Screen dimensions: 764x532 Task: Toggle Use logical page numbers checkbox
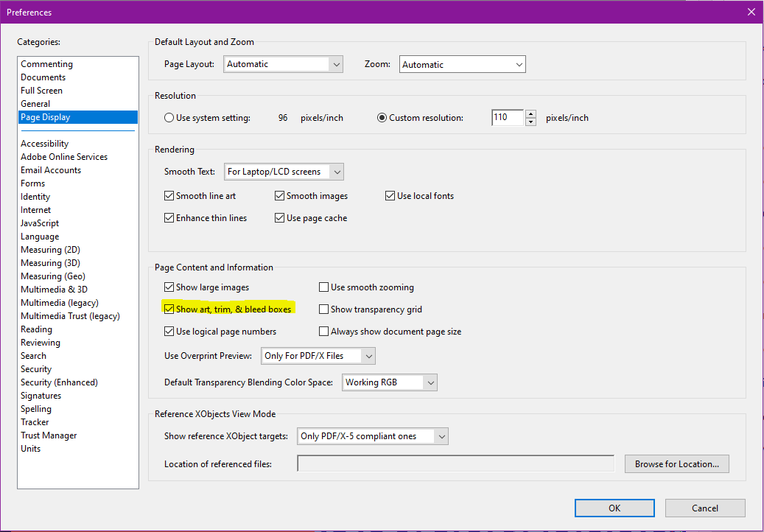(169, 332)
